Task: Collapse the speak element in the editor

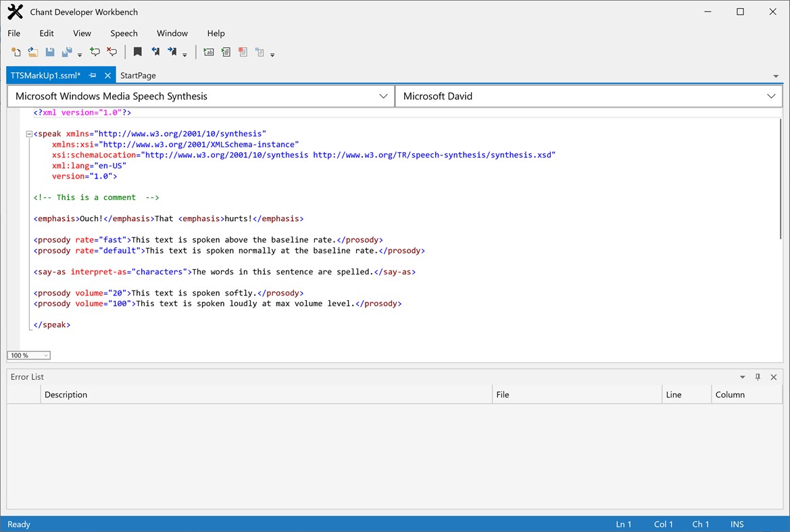Action: coord(28,133)
